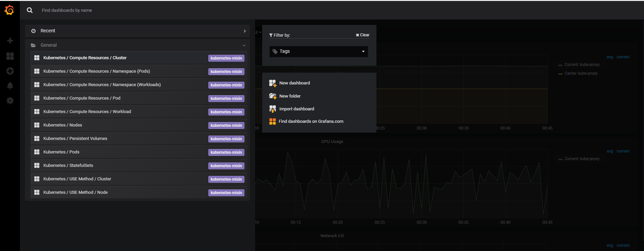Viewport: 644px width, 251px height.
Task: Click the New dashboard icon
Action: click(273, 83)
